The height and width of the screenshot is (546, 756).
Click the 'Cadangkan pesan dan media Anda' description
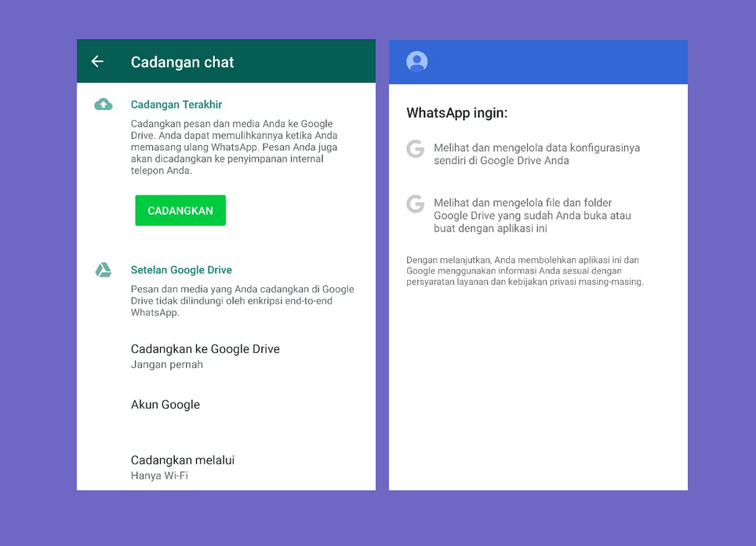click(234, 147)
